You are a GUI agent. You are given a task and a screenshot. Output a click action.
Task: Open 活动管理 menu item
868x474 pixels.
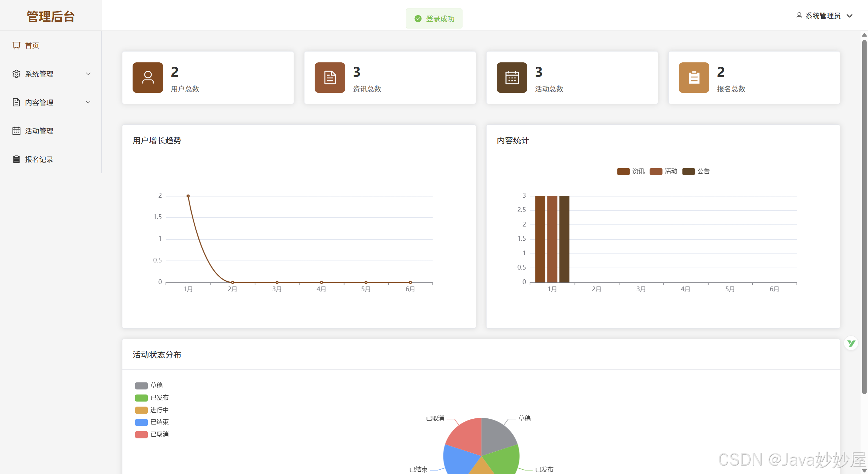click(39, 131)
